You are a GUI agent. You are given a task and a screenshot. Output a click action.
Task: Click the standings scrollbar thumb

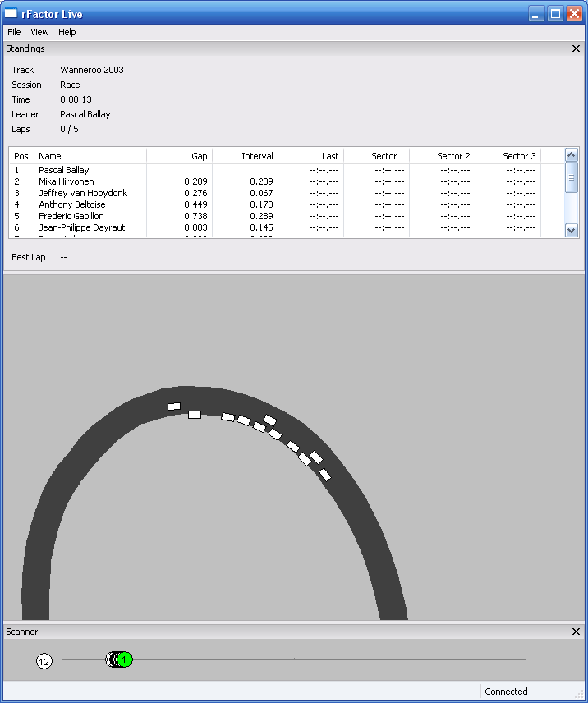click(x=572, y=177)
